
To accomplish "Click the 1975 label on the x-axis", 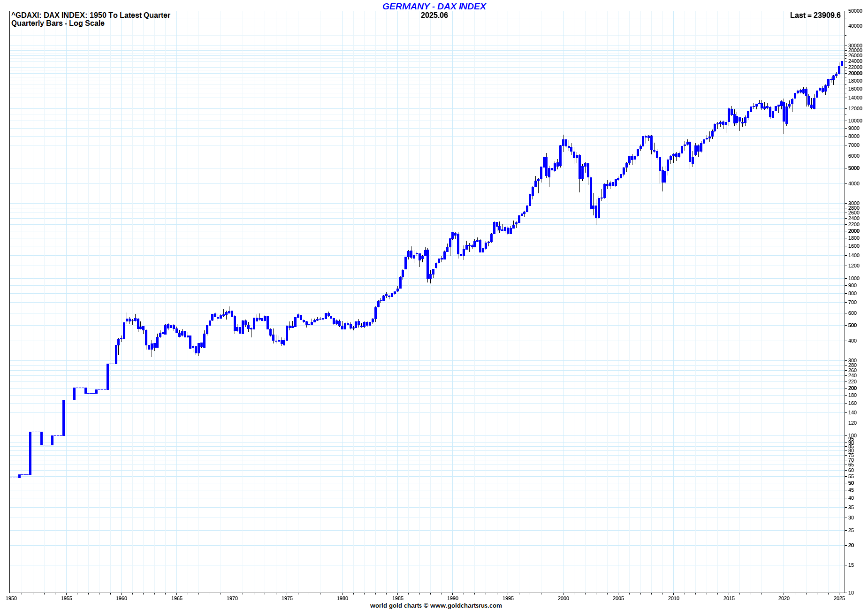I will click(x=287, y=598).
